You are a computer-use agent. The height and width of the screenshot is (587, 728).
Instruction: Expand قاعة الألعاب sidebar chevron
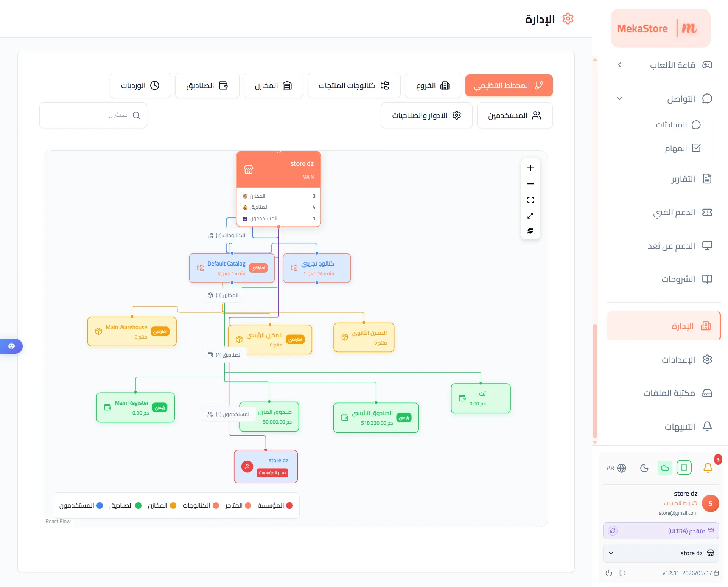[619, 65]
